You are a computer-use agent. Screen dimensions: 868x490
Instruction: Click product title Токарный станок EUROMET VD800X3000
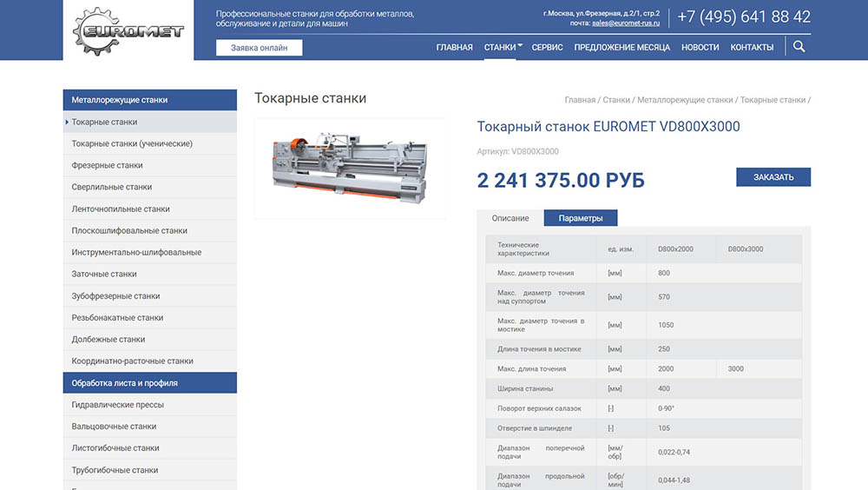(608, 126)
